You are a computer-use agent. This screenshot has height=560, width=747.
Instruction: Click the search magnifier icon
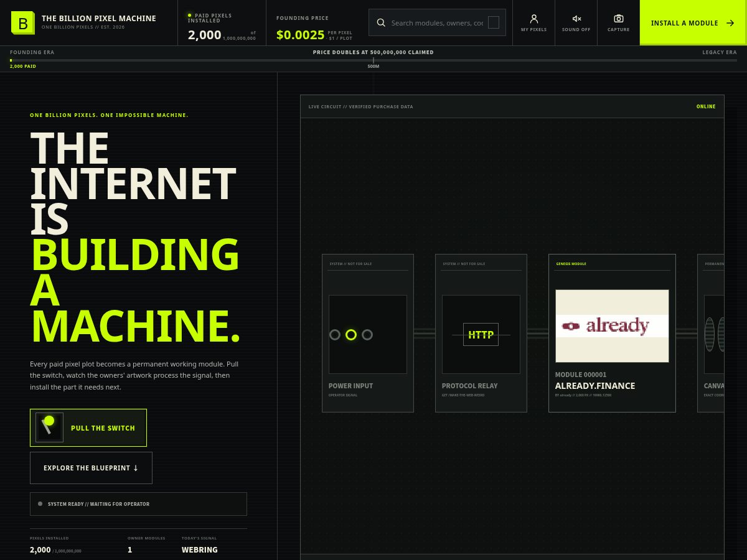coord(381,23)
